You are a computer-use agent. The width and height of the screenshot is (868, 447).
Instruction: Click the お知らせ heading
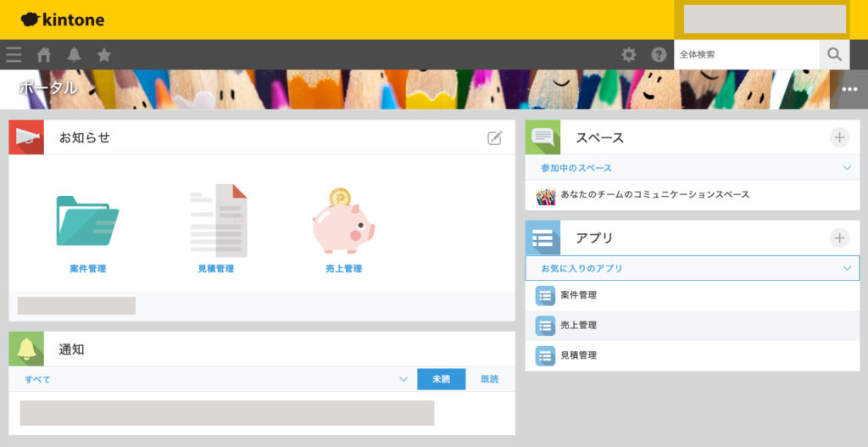85,137
